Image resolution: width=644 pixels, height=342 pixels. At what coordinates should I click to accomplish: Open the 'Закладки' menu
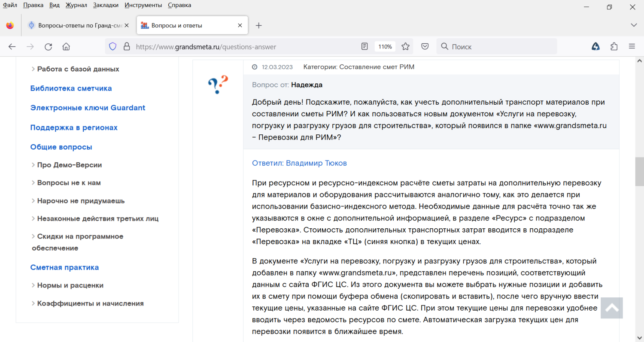click(x=106, y=5)
